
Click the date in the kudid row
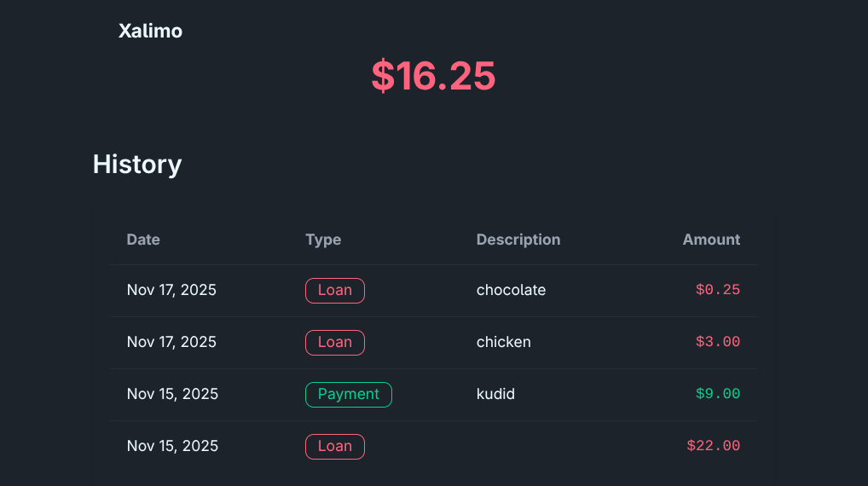click(x=172, y=394)
